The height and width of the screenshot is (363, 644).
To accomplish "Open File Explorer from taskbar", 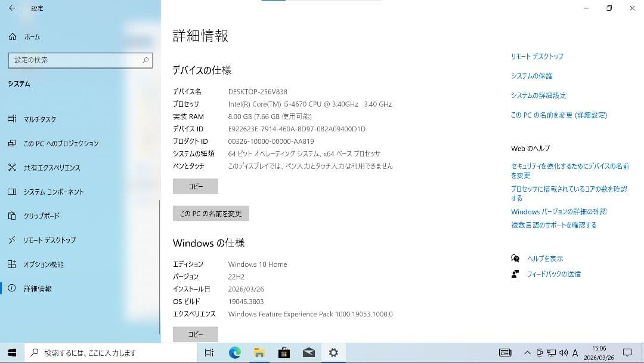I will click(259, 353).
